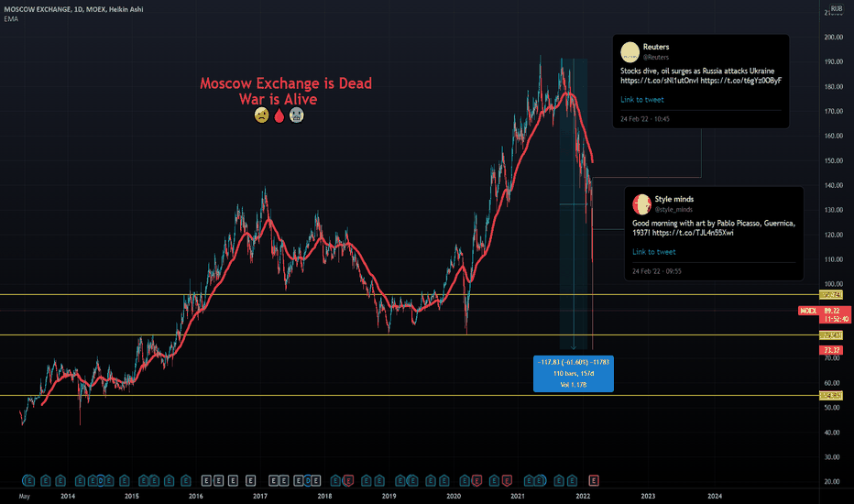Select the War is Alive text line
This screenshot has height=504, width=854.
pos(279,99)
